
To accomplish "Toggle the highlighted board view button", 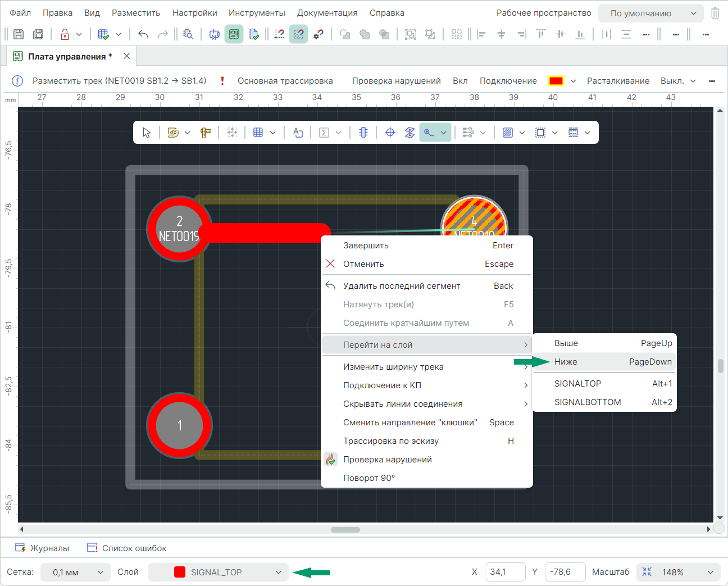I will [234, 34].
